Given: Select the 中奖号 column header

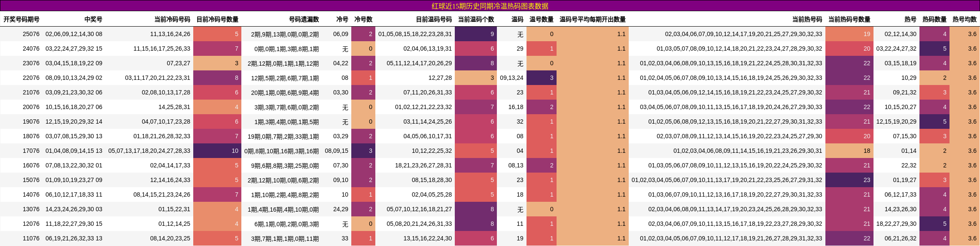Looking at the screenshot, I should point(93,19).
